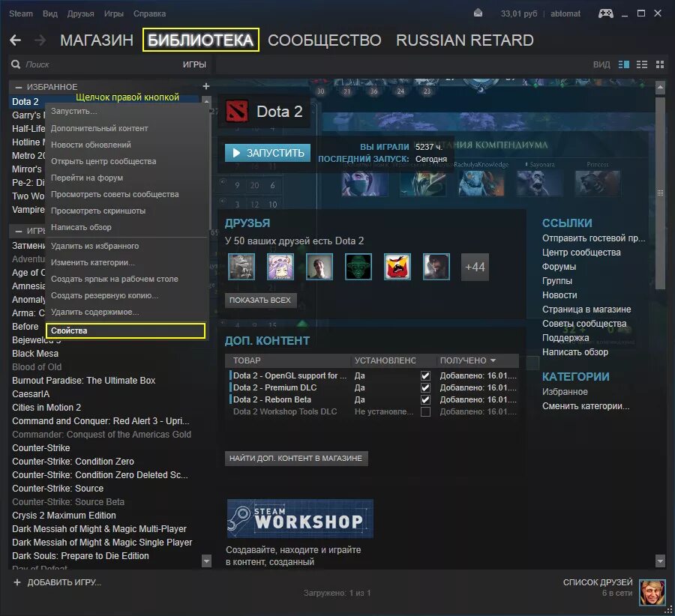Click the Сменить категории... link
The width and height of the screenshot is (675, 616).
[586, 406]
